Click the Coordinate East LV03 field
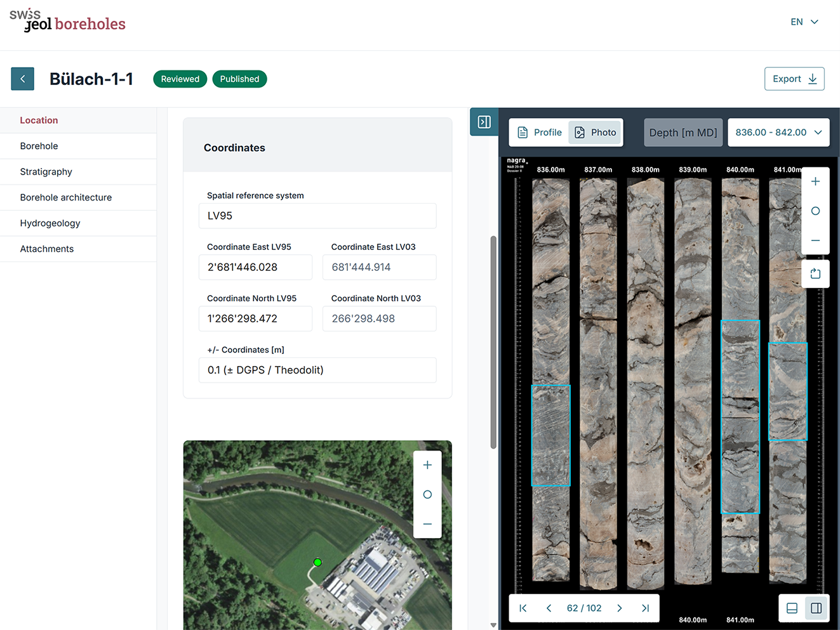Image resolution: width=840 pixels, height=630 pixels. 380,267
